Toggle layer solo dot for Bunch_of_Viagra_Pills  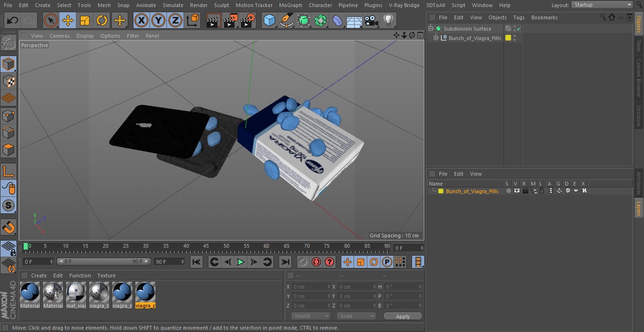508,191
